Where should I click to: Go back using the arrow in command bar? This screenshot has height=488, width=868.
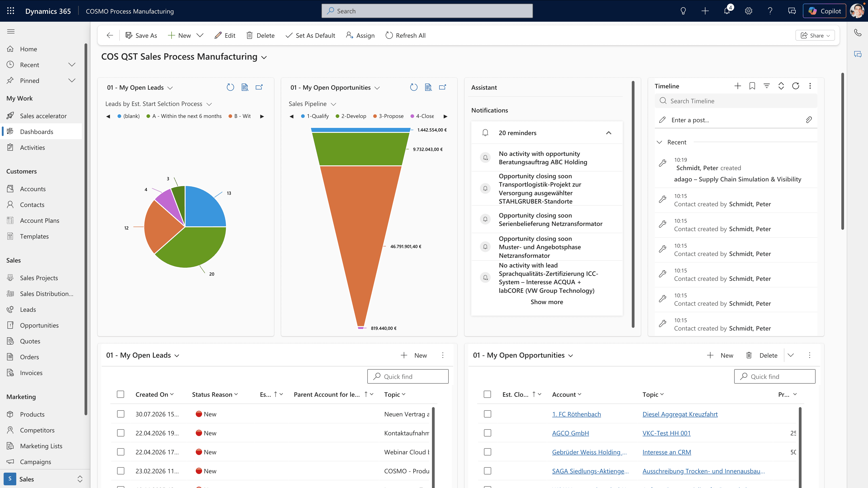coord(109,35)
